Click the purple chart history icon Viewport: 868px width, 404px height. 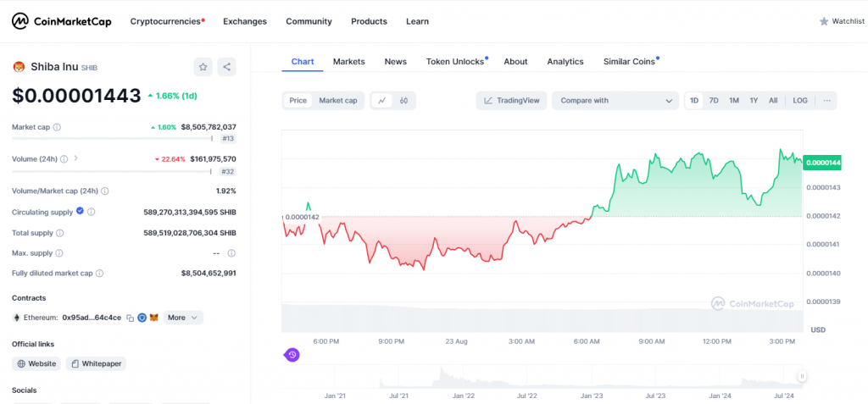[292, 355]
